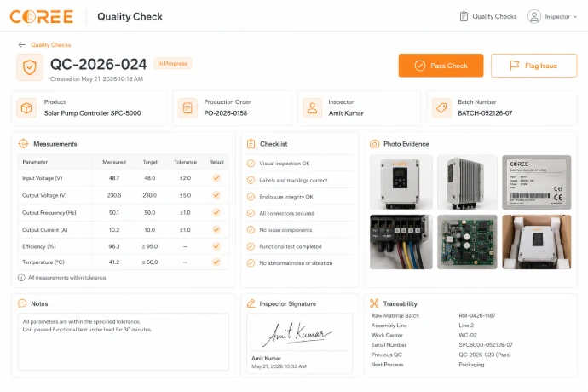
Task: Click measured value 41.2
Action: tap(114, 262)
